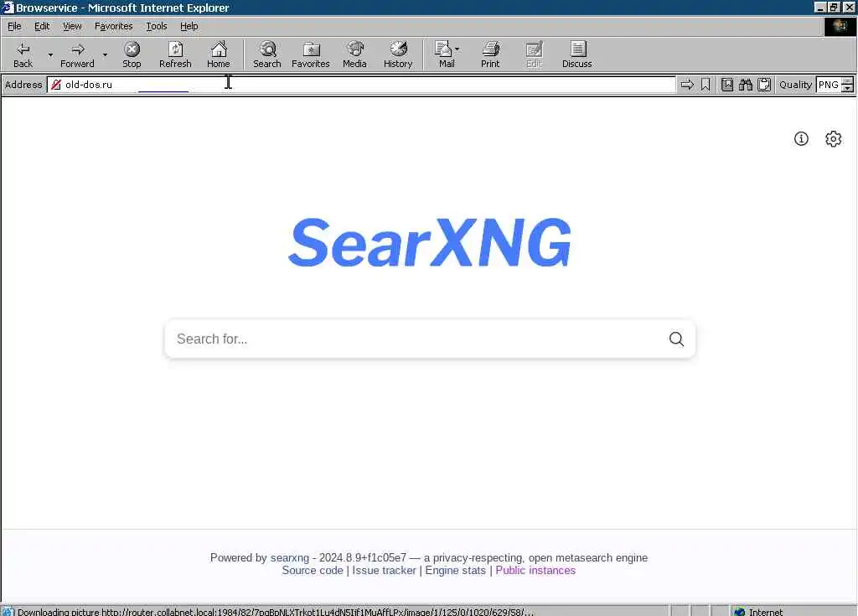Open SearXNG about info icon
The image size is (858, 616).
[x=801, y=138]
